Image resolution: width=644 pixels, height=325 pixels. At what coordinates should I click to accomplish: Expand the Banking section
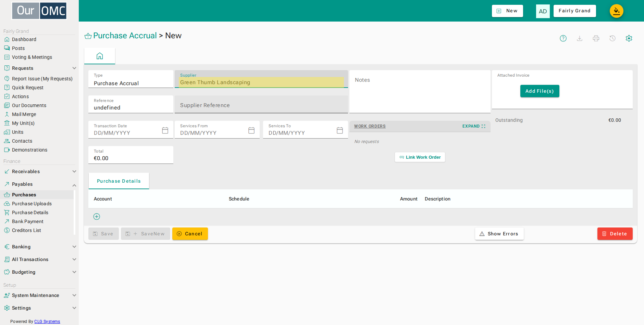[x=39, y=247]
